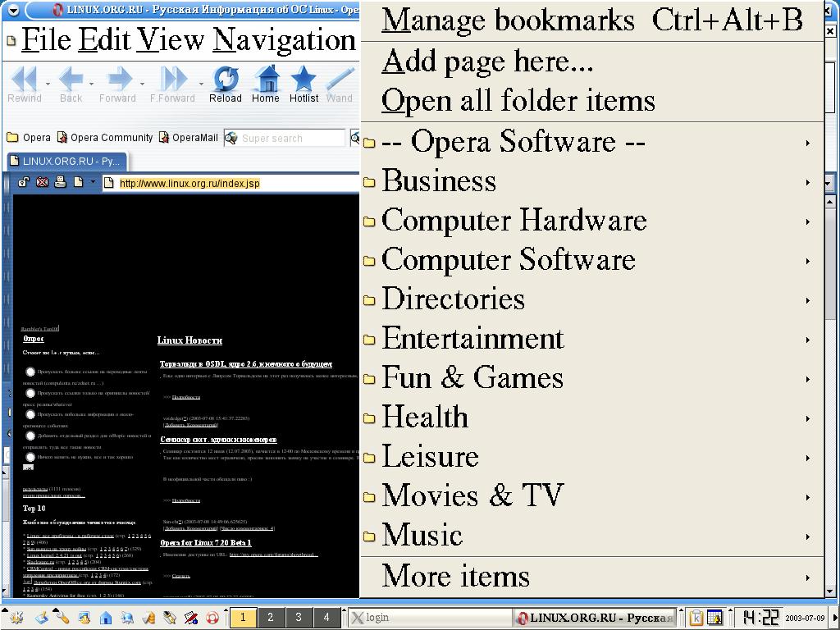Image resolution: width=840 pixels, height=630 pixels.
Task: Open the File menu
Action: click(47, 39)
